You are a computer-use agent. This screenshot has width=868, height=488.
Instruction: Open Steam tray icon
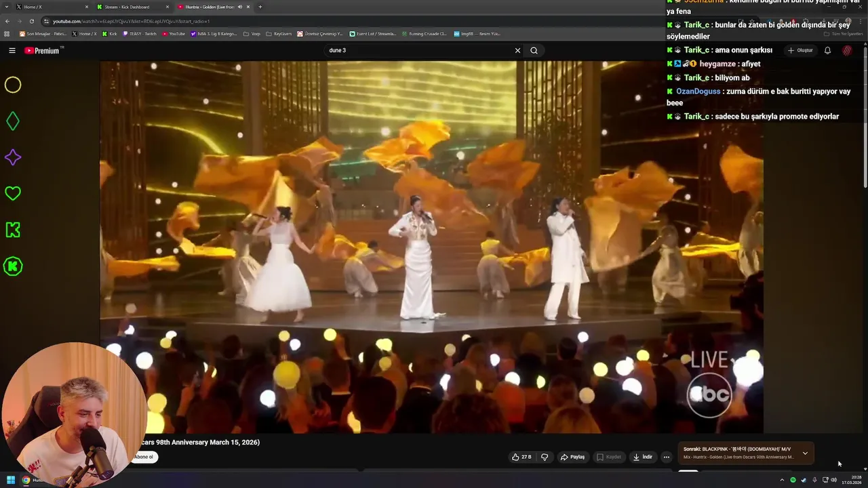(804, 480)
